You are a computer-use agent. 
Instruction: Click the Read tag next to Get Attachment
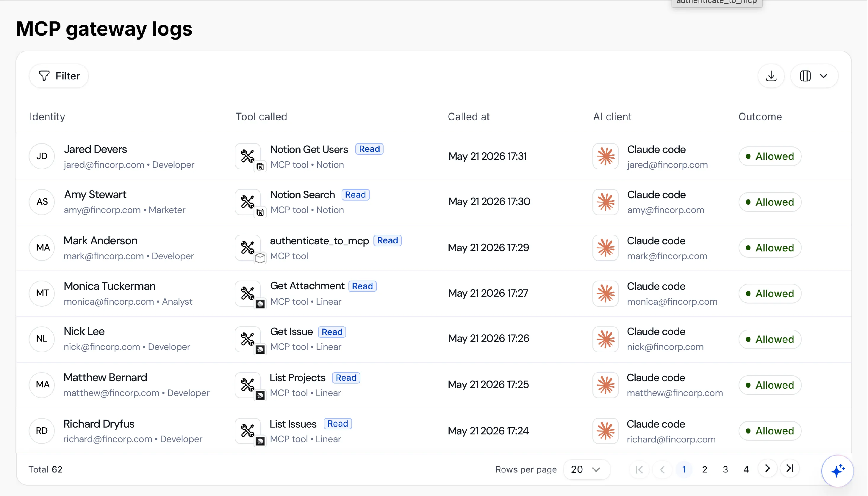(362, 286)
